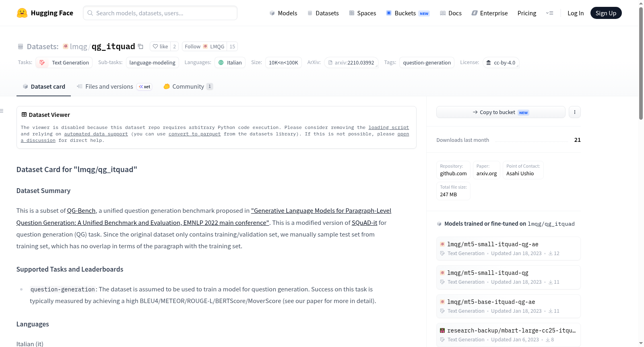Click the Point of Contact Asahi Ushio box
The width and height of the screenshot is (644, 347).
pos(523,170)
